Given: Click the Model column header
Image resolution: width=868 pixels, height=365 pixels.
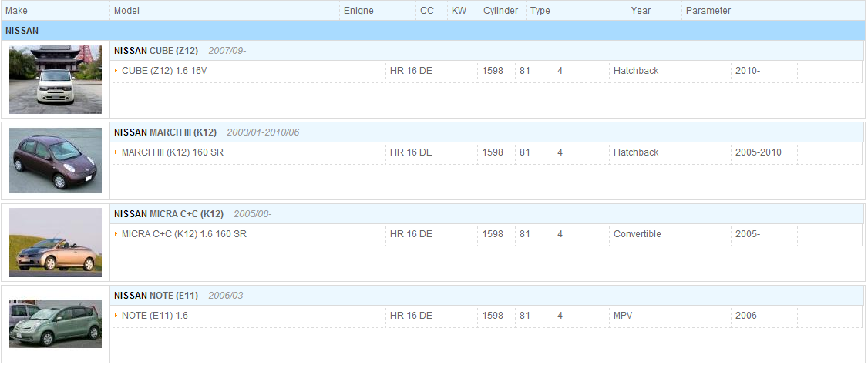Looking at the screenshot, I should tap(126, 11).
